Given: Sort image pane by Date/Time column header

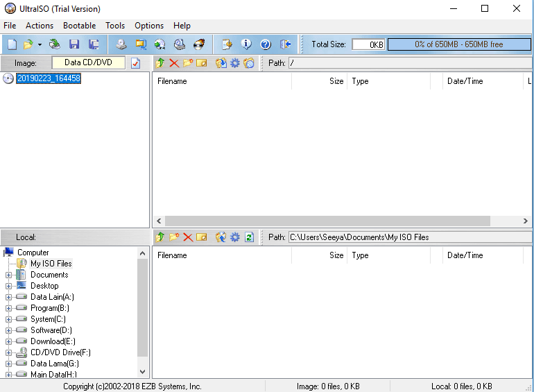Looking at the screenshot, I should [483, 81].
